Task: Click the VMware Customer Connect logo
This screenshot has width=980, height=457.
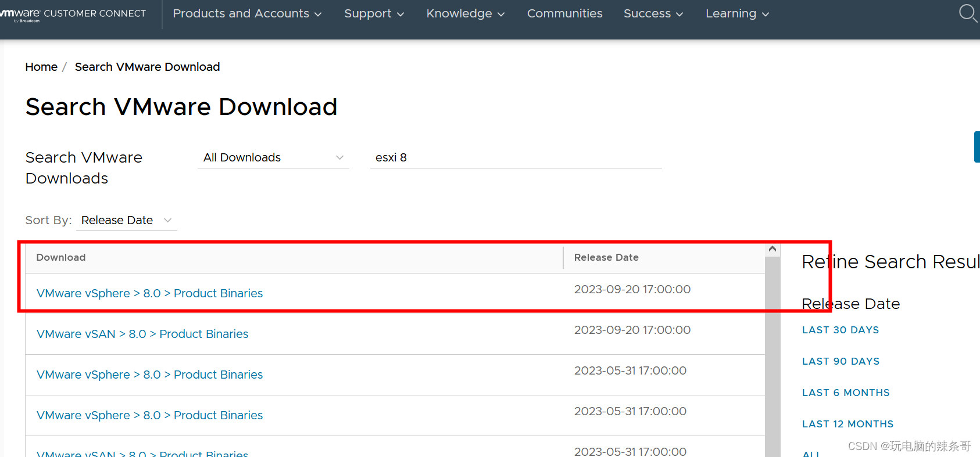Action: tap(73, 14)
